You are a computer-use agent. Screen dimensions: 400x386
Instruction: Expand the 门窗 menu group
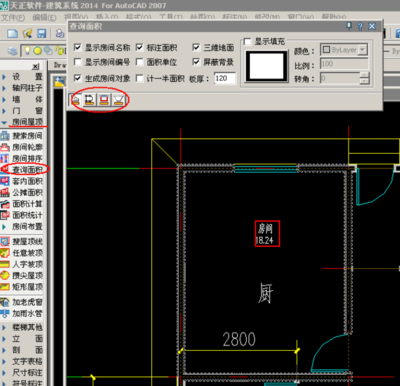coord(22,111)
